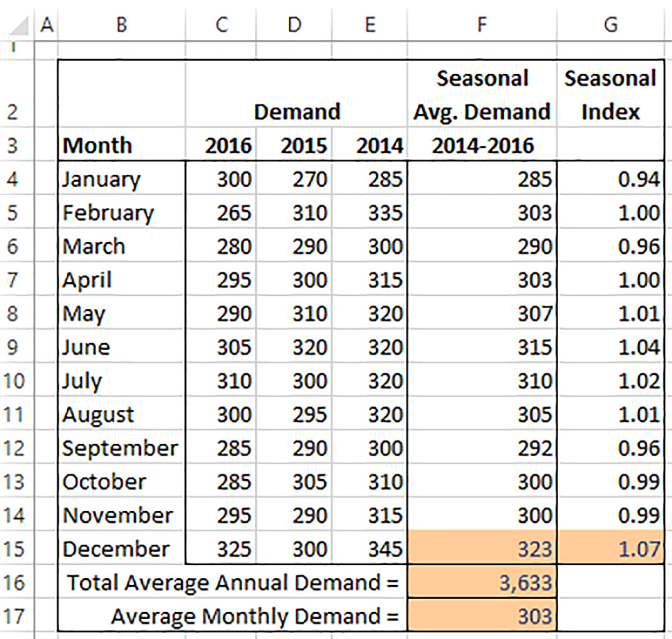
Task: Select the row 15 header
Action: point(15,549)
